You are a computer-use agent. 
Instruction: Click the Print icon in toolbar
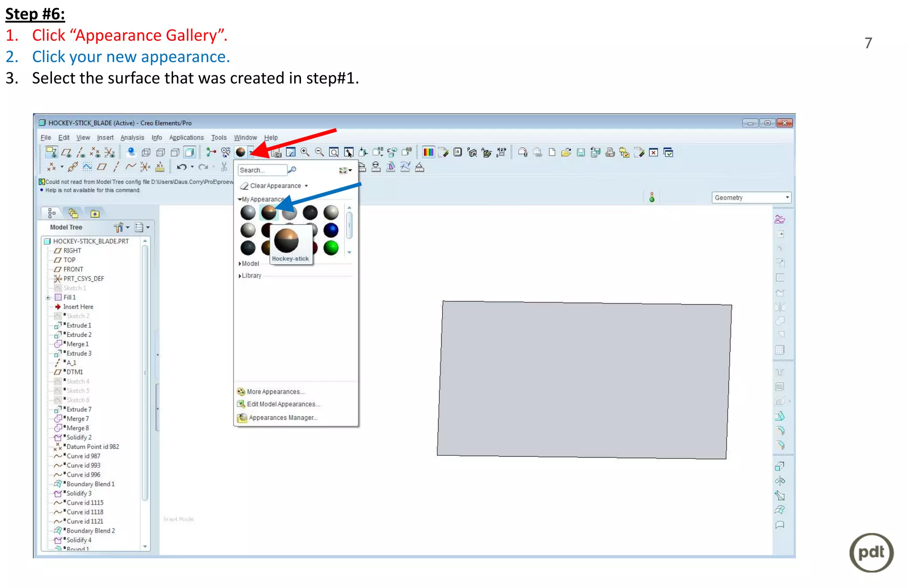pyautogui.click(x=610, y=153)
